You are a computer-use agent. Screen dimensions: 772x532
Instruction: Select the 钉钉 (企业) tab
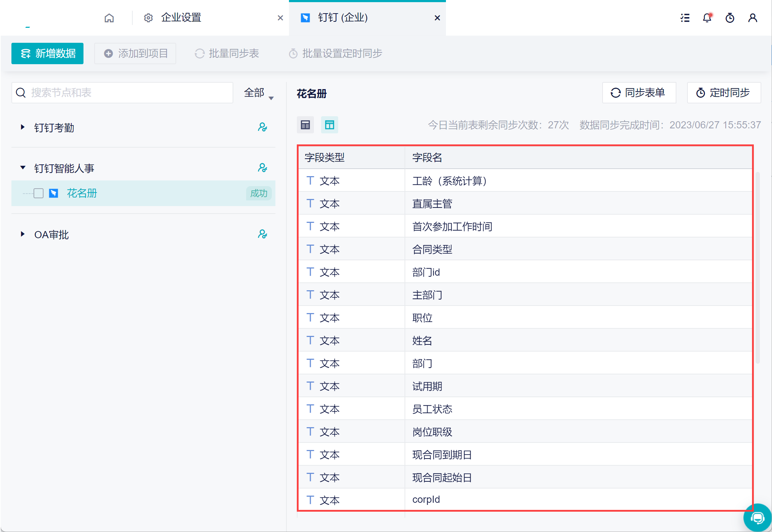pos(342,18)
